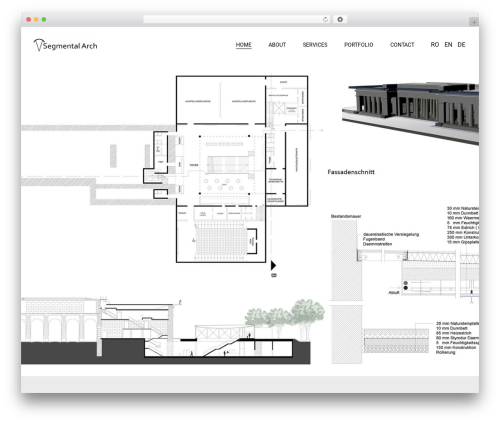Switch language to RO
The image size is (500, 423).
435,45
